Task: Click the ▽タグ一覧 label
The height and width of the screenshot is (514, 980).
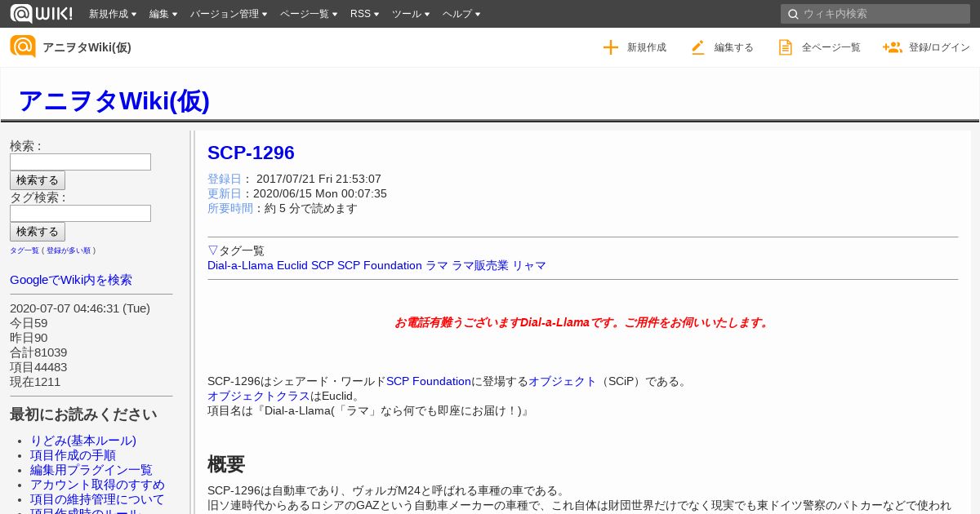Action: pyautogui.click(x=236, y=250)
